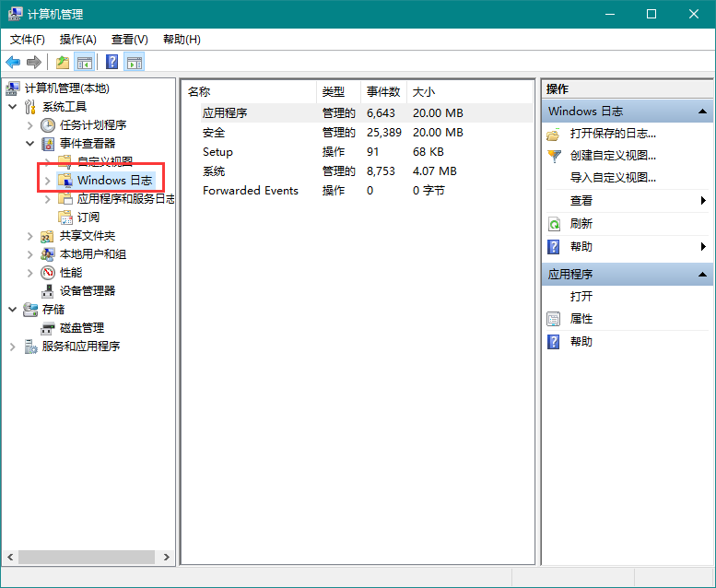Click 打开保存的日志... action
This screenshot has height=588, width=716.
tap(613, 134)
